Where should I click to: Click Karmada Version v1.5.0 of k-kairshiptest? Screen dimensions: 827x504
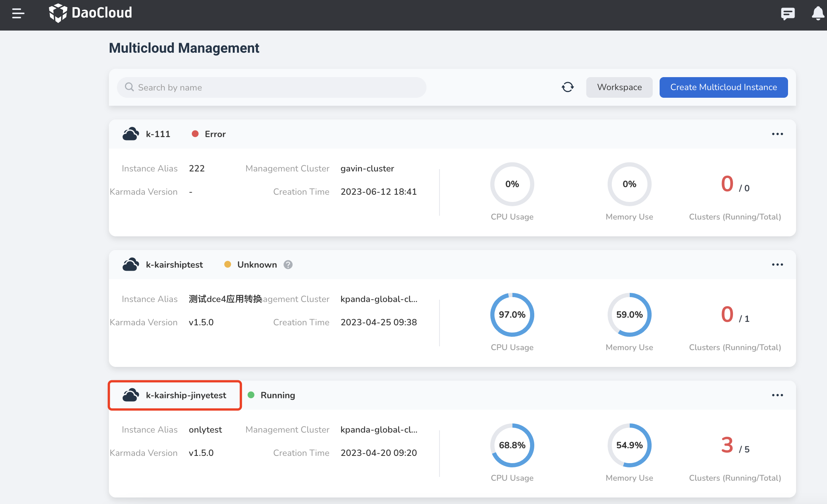[201, 322]
